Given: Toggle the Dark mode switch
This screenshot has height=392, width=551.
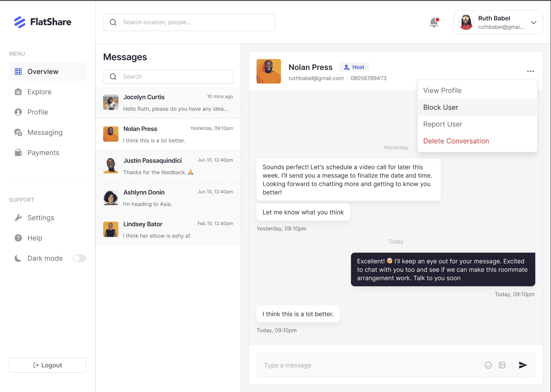Looking at the screenshot, I should [x=80, y=258].
